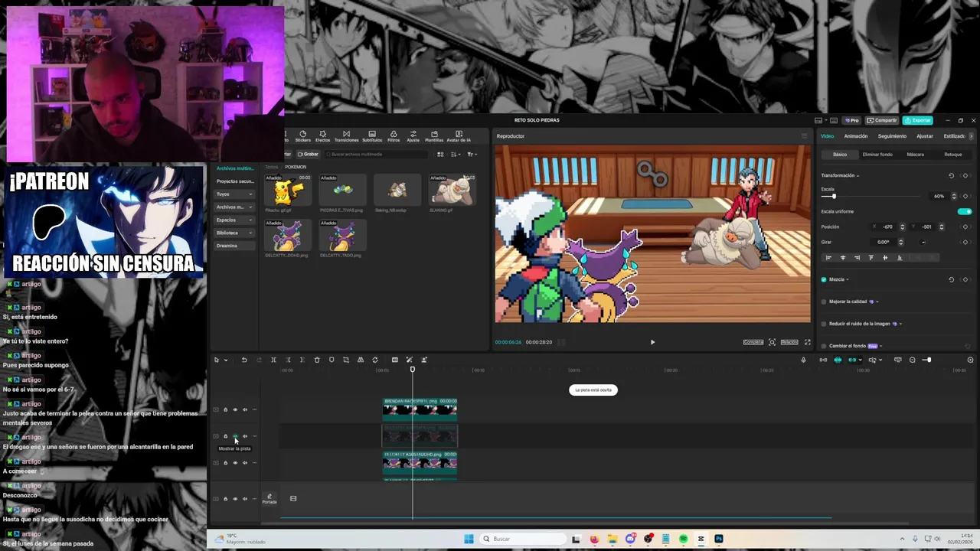Open the Stickers panel

[303, 136]
